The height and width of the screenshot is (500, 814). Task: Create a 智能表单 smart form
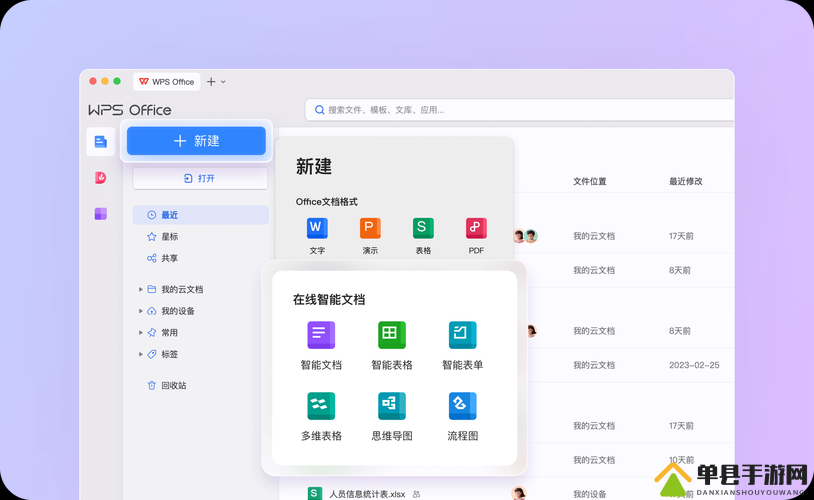(463, 345)
